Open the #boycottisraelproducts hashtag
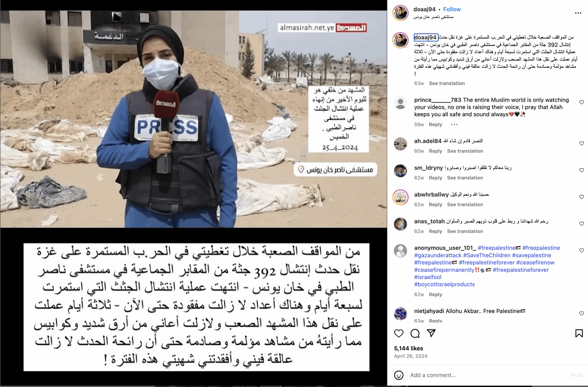Screen dimensions: 588x387 click(x=444, y=284)
